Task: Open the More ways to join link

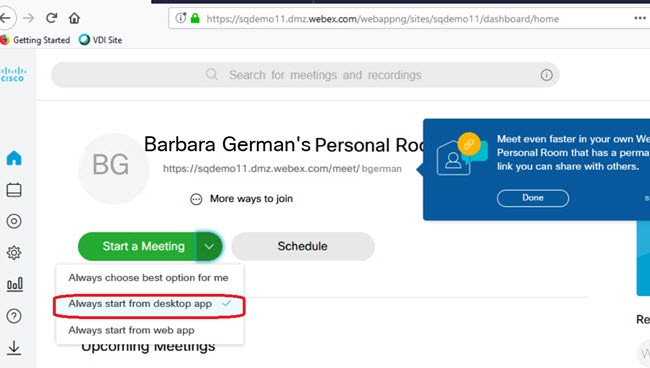Action: (251, 199)
